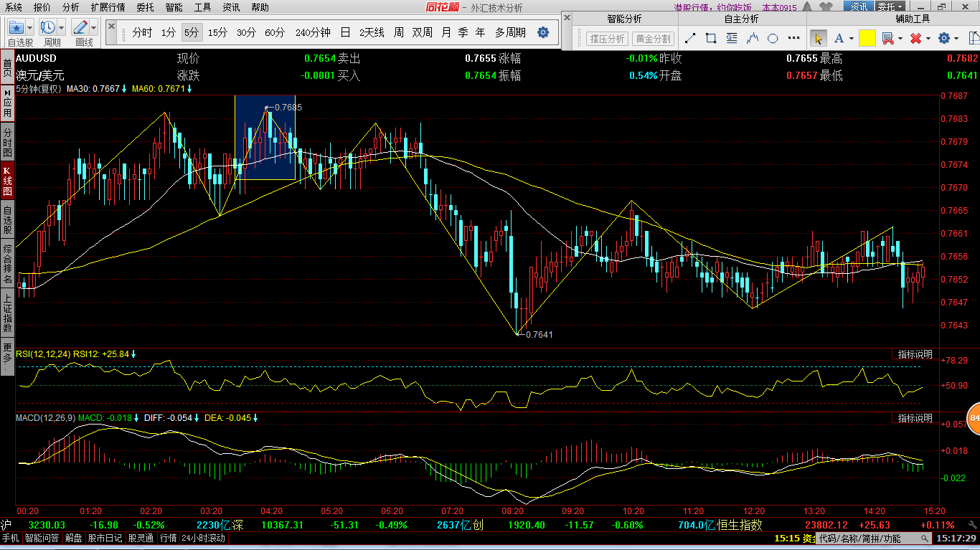Open the K线图 sidebar tab
980x550 pixels.
pyautogui.click(x=7, y=181)
